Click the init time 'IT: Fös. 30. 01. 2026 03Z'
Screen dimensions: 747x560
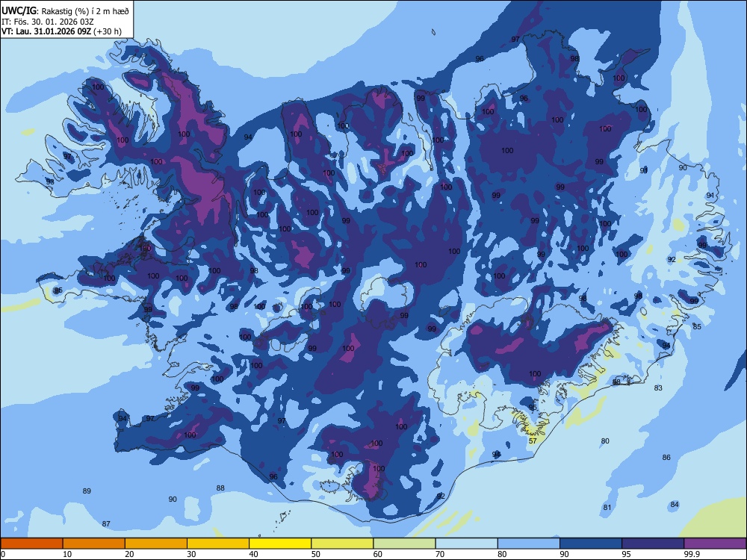pos(48,22)
